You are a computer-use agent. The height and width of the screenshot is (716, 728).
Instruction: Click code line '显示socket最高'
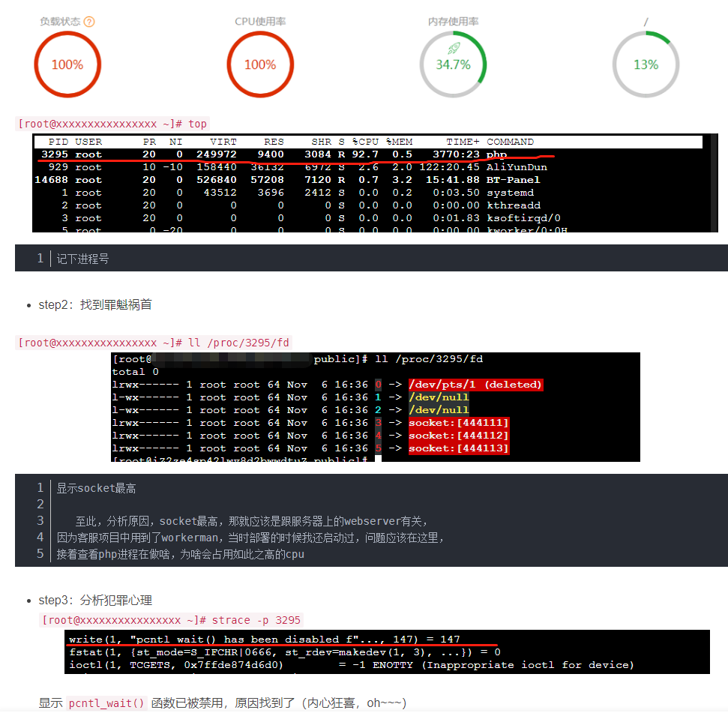pyautogui.click(x=96, y=488)
